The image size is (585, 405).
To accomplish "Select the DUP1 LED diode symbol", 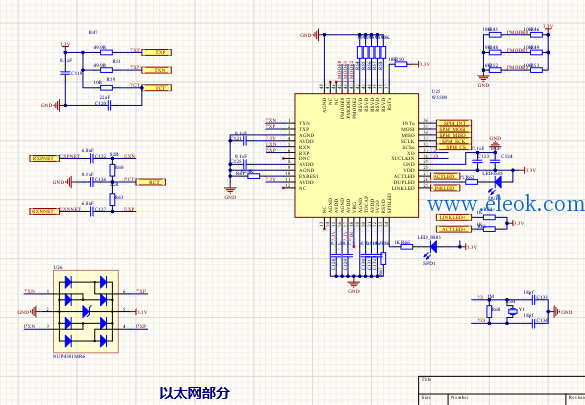I will (498, 182).
